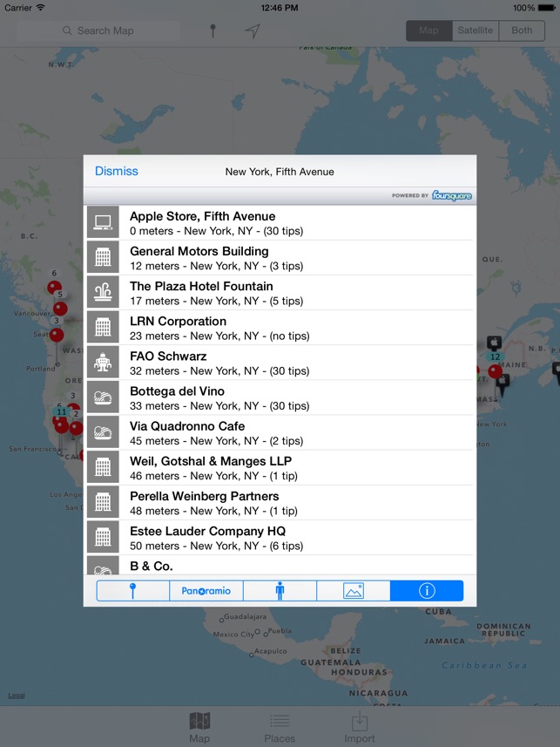The image size is (560, 747).
Task: Open The Plaza Hotel Fountain entry
Action: click(x=280, y=293)
